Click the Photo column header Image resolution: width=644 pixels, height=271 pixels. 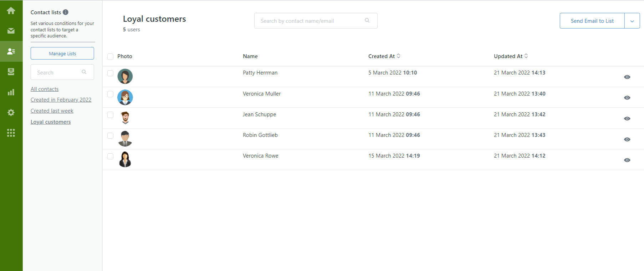(125, 56)
